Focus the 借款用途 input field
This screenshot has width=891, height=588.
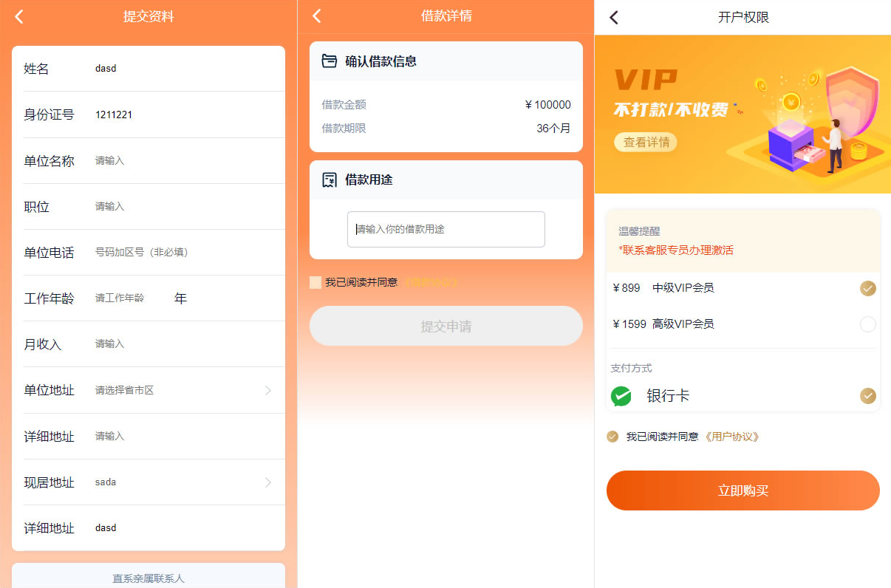[446, 229]
